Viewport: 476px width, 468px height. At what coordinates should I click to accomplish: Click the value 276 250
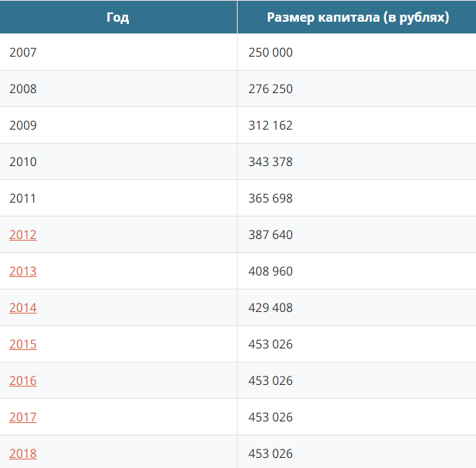pos(270,88)
